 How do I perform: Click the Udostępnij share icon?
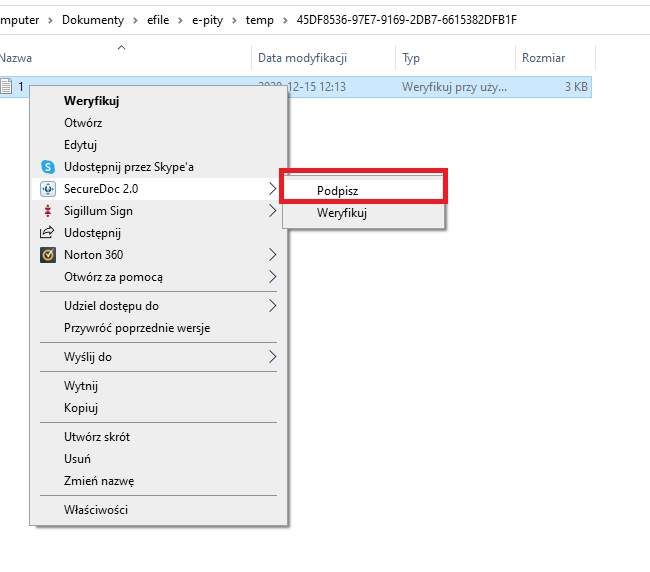pyautogui.click(x=46, y=233)
